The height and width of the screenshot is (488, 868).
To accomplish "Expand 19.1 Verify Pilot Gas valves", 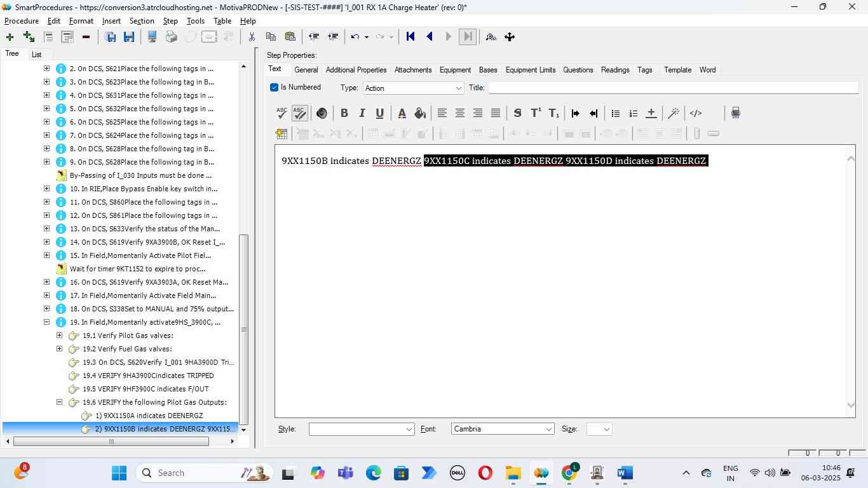I will pos(59,335).
